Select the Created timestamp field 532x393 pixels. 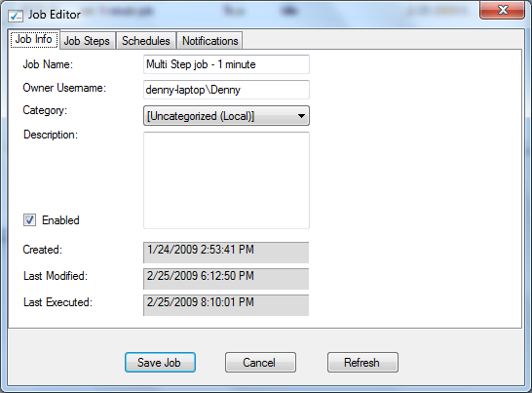pos(226,253)
